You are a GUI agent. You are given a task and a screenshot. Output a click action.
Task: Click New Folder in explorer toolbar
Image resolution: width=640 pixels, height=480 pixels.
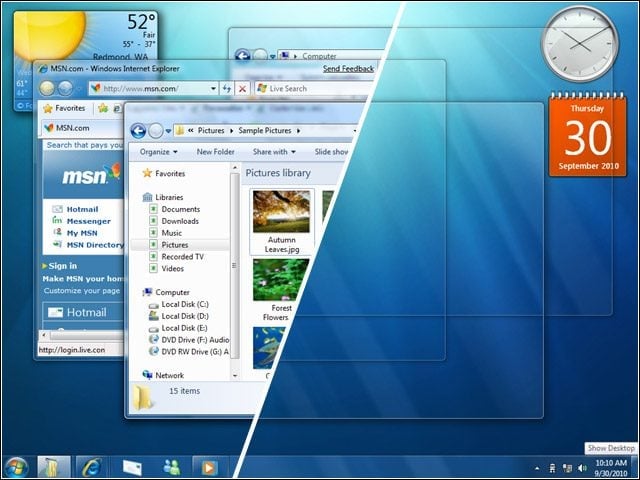pyautogui.click(x=216, y=152)
